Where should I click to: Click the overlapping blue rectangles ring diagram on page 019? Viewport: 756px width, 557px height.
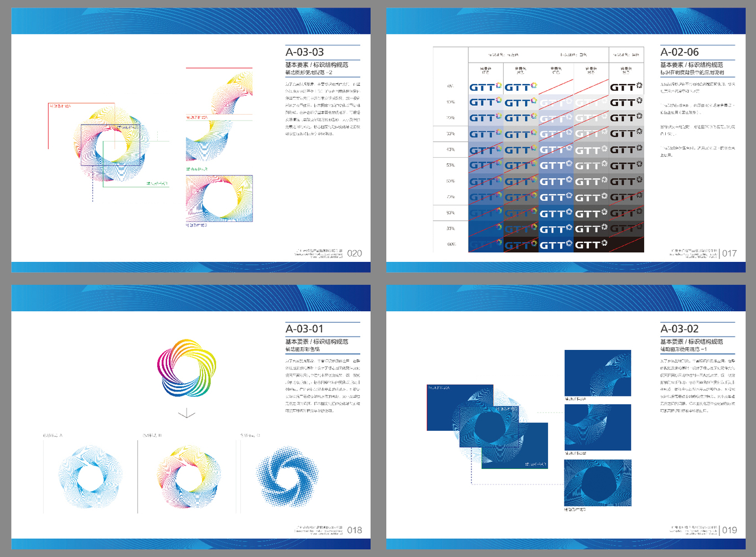[487, 427]
